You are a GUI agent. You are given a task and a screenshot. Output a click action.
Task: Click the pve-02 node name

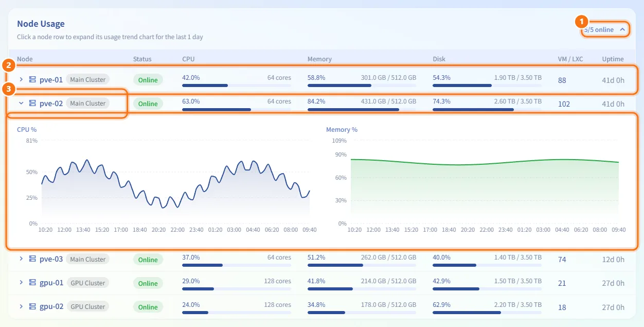pos(51,104)
